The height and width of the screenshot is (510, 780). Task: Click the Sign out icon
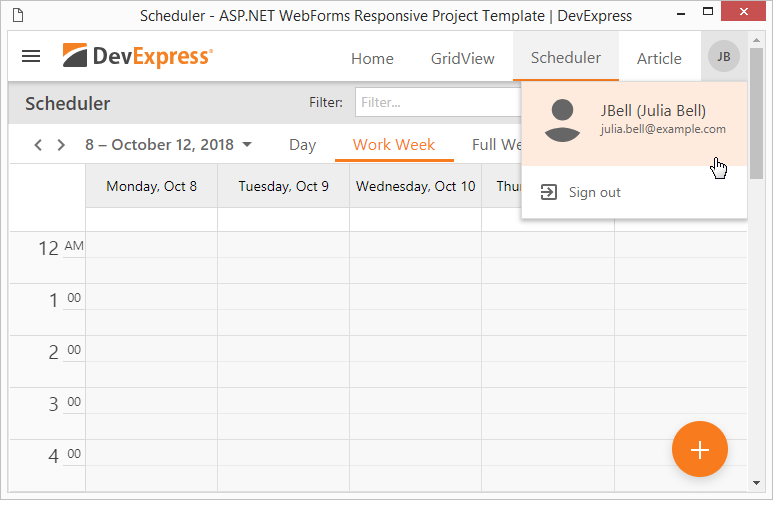[548, 192]
